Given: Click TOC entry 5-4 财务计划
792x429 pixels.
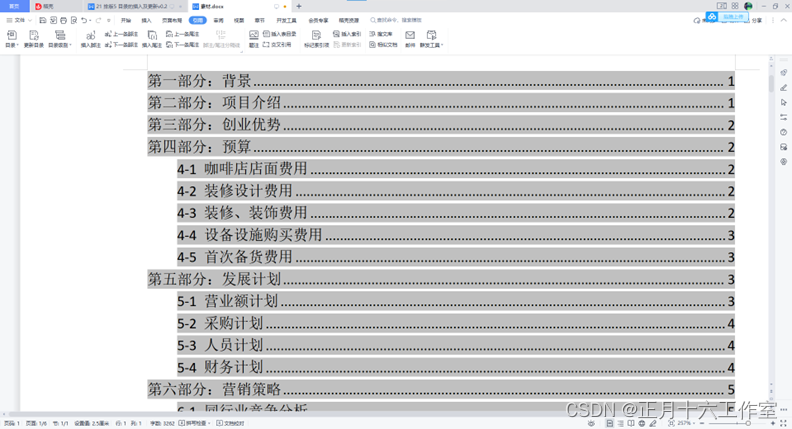Looking at the screenshot, I should [x=455, y=367].
